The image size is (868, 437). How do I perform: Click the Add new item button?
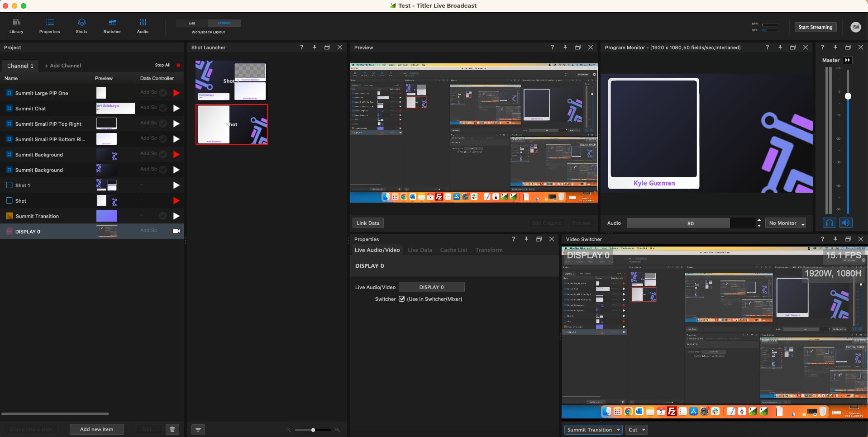(x=97, y=429)
